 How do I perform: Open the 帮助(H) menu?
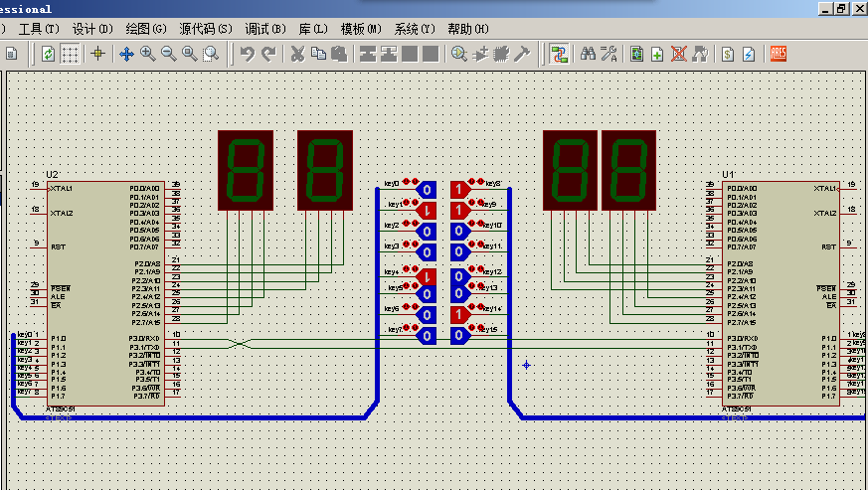point(468,29)
